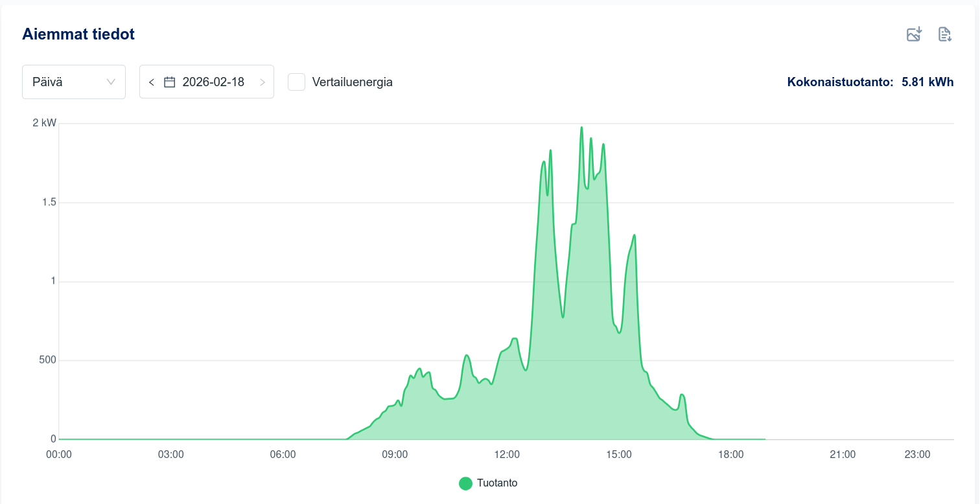
Task: Click the 1.5 axis label
Action: coord(49,202)
